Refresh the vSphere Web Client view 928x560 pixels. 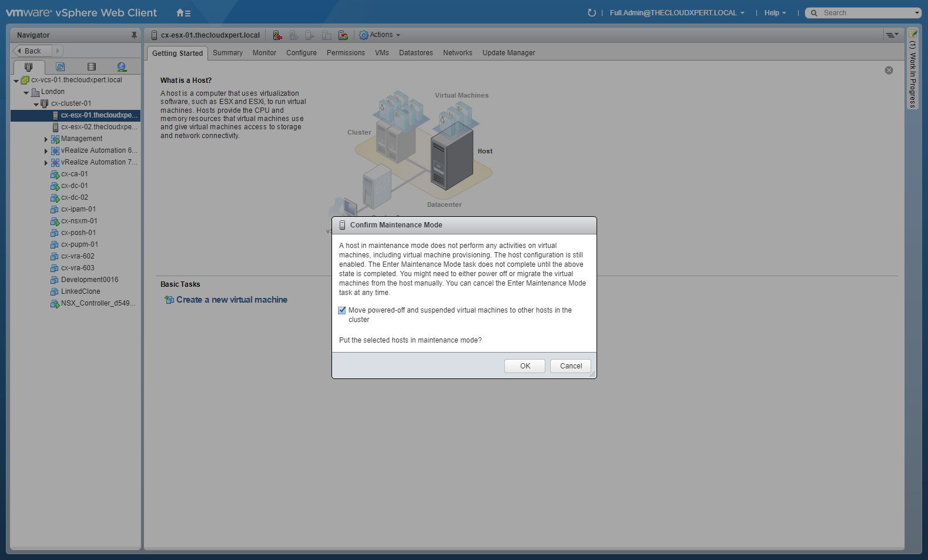(x=591, y=13)
